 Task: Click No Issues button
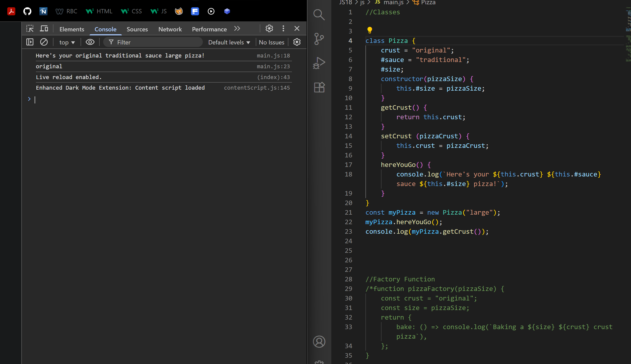pyautogui.click(x=271, y=42)
